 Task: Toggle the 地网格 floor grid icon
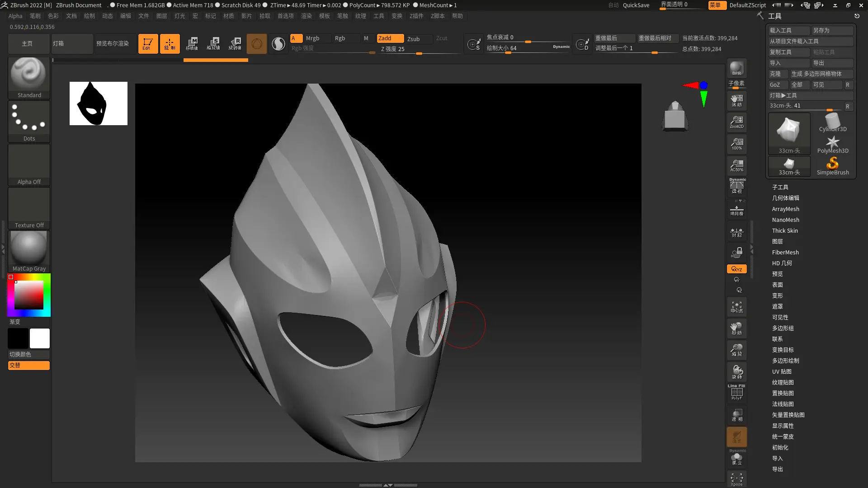pyautogui.click(x=736, y=210)
